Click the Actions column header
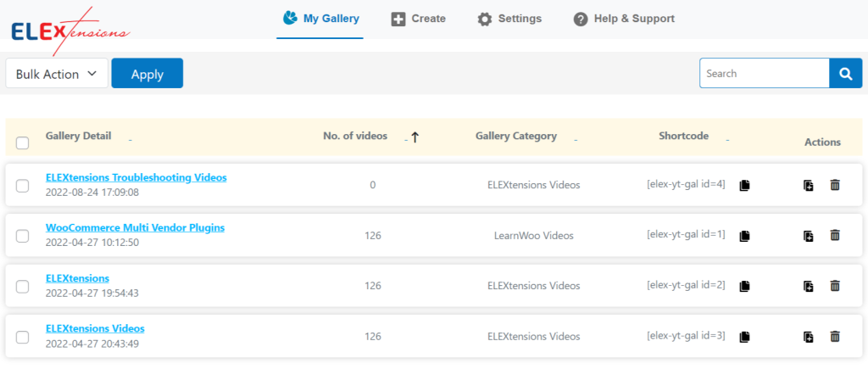868x369 pixels. 822,143
